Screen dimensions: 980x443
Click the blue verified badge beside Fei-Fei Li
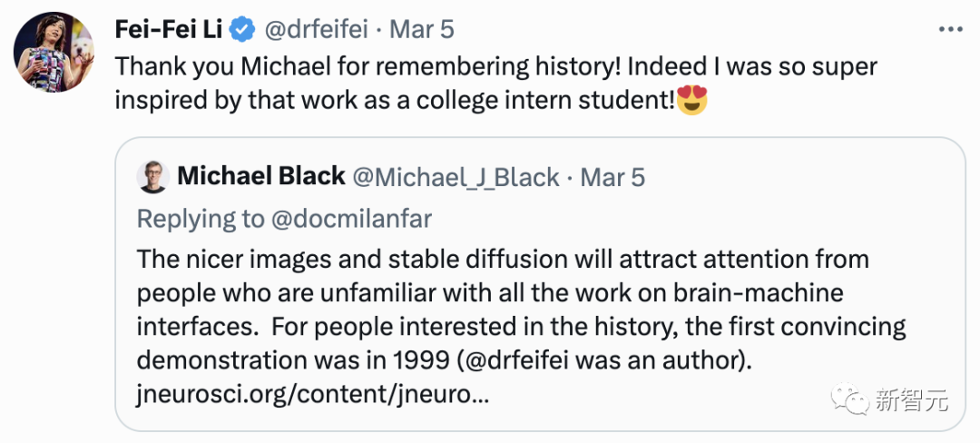pyautogui.click(x=241, y=29)
